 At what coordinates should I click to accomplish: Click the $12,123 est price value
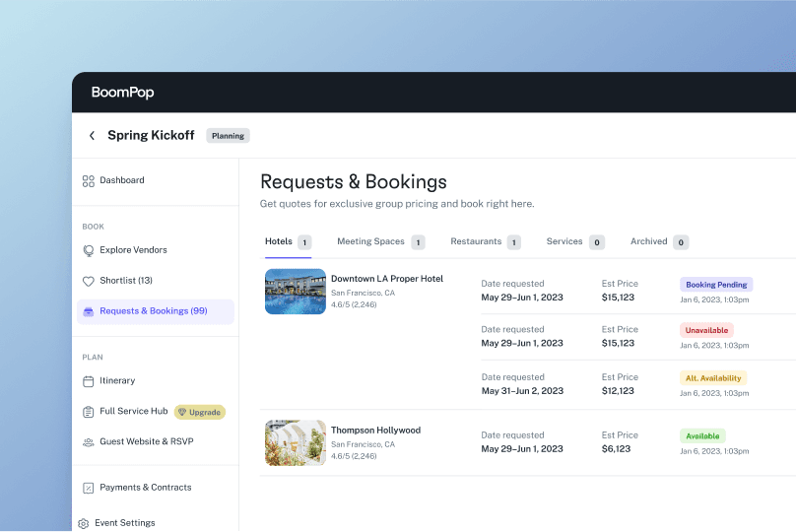618,391
